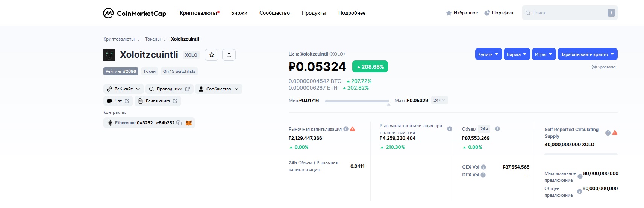This screenshot has height=208, width=644.
Task: Click price ₽0.05324
Action: pyautogui.click(x=317, y=67)
